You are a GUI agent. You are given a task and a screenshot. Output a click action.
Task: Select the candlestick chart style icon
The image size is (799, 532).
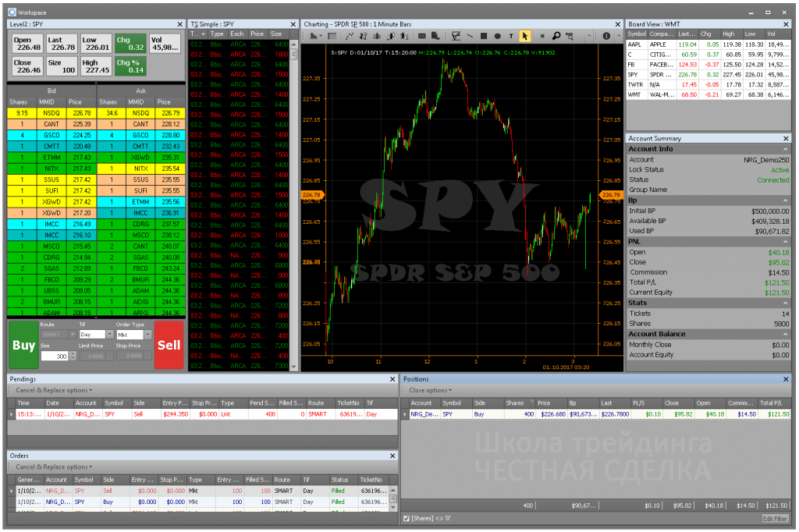[377, 36]
